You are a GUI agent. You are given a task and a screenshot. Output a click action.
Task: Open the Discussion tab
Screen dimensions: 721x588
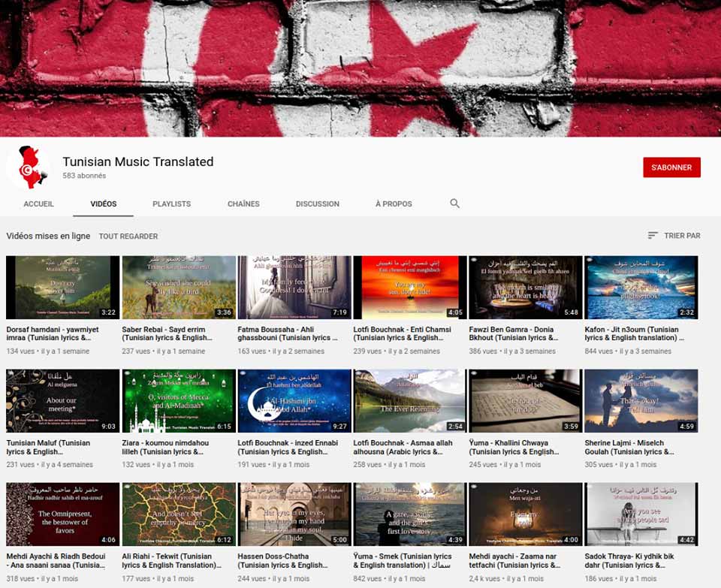click(x=318, y=204)
